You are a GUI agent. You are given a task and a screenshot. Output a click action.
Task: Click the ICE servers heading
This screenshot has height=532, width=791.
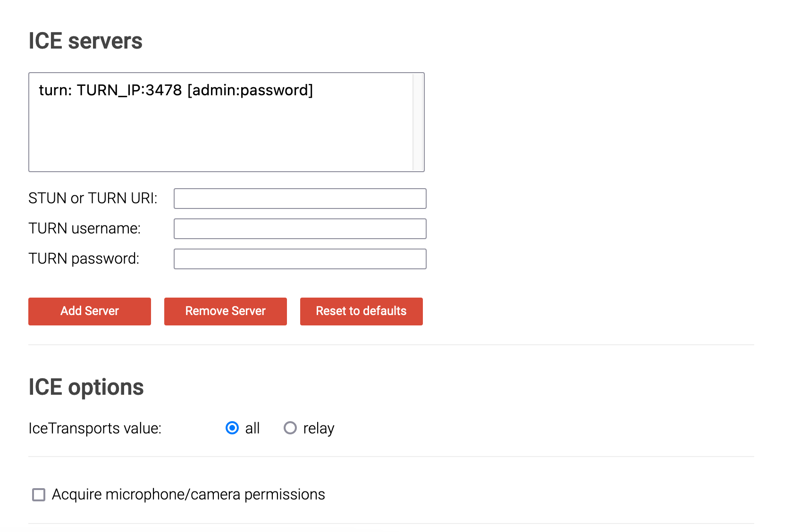(x=85, y=41)
